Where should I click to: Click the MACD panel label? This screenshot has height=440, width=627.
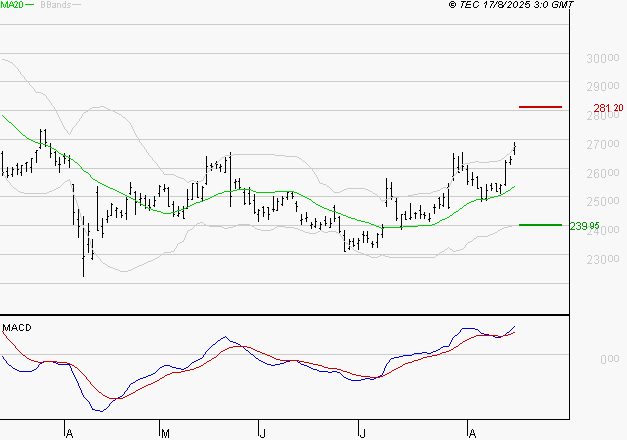click(x=17, y=328)
